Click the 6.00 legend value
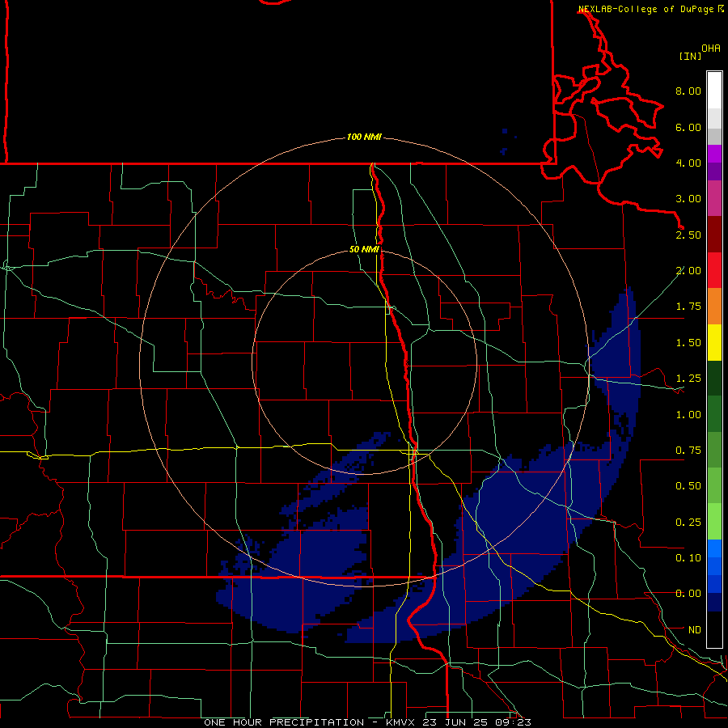The height and width of the screenshot is (728, 728). (688, 127)
